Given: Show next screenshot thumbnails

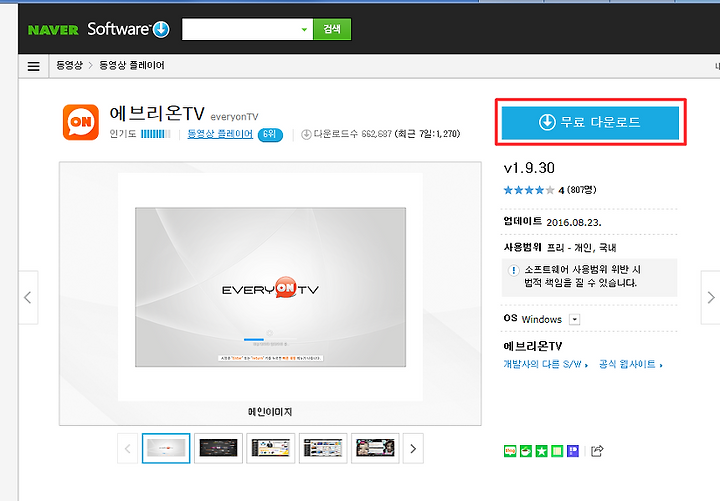Looking at the screenshot, I should (413, 449).
